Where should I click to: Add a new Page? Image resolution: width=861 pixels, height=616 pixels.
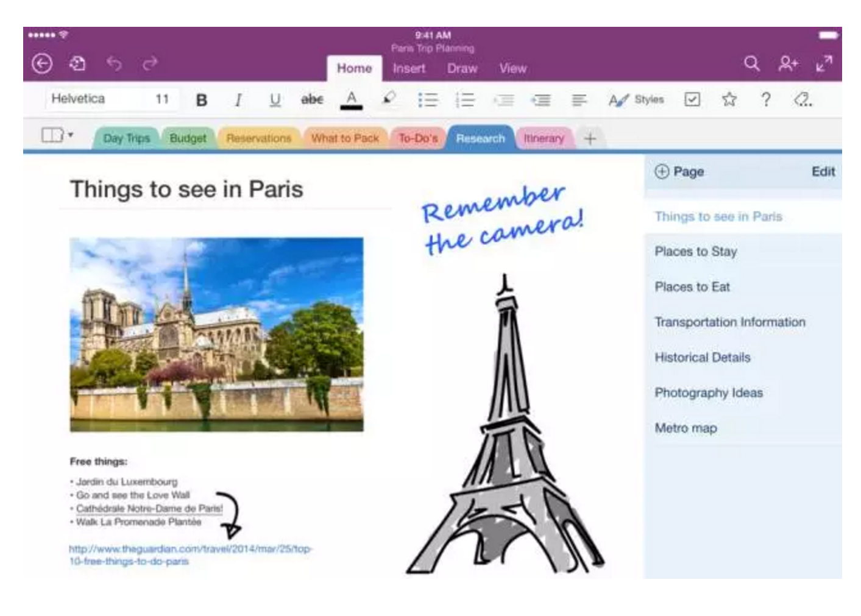[679, 172]
